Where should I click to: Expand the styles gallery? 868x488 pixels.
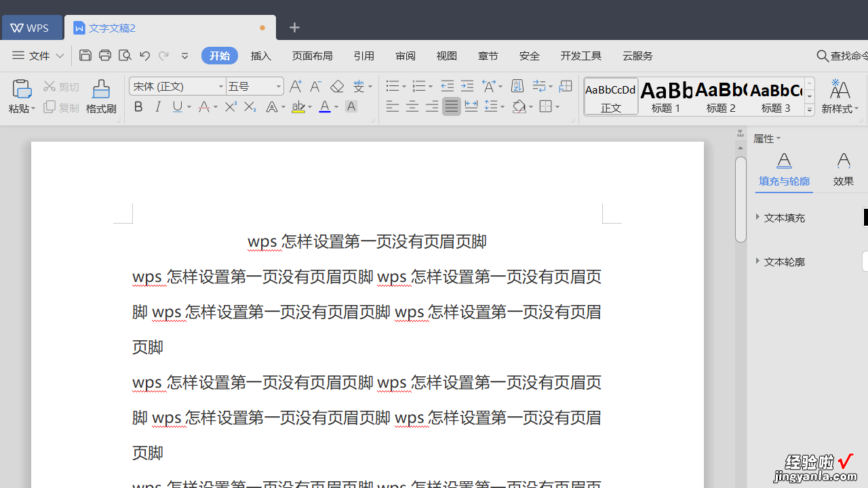(810, 109)
